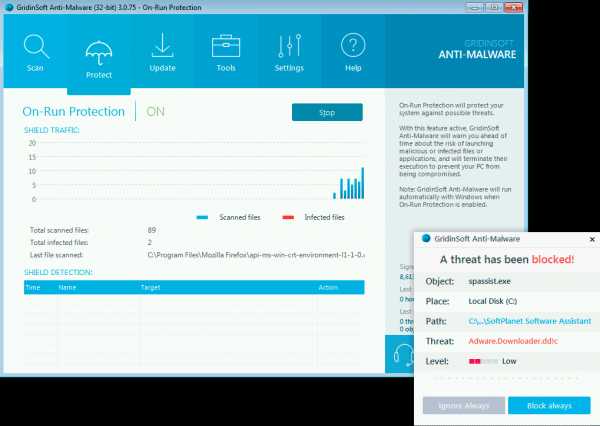
Task: Open the Help question mark icon
Action: [x=353, y=45]
